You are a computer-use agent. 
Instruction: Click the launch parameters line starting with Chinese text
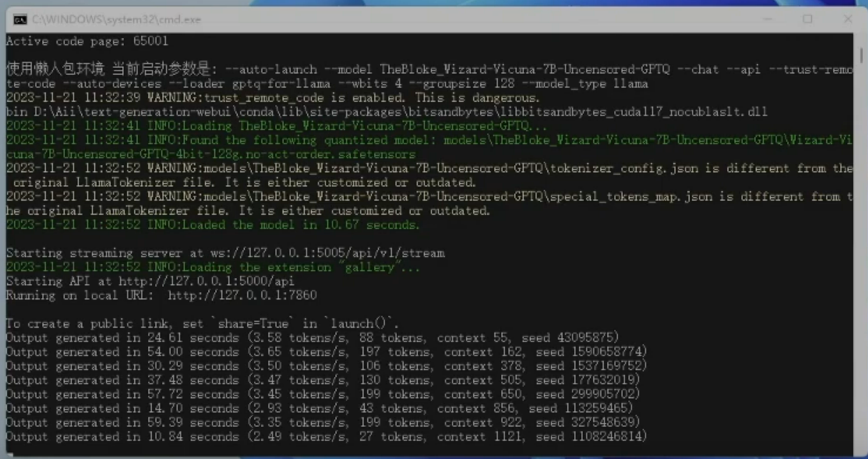(429, 69)
